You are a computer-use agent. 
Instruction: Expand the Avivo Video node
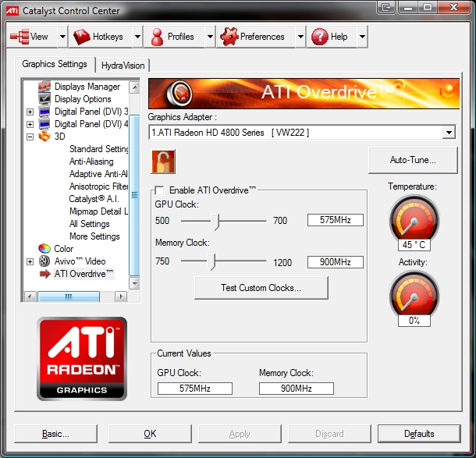30,261
